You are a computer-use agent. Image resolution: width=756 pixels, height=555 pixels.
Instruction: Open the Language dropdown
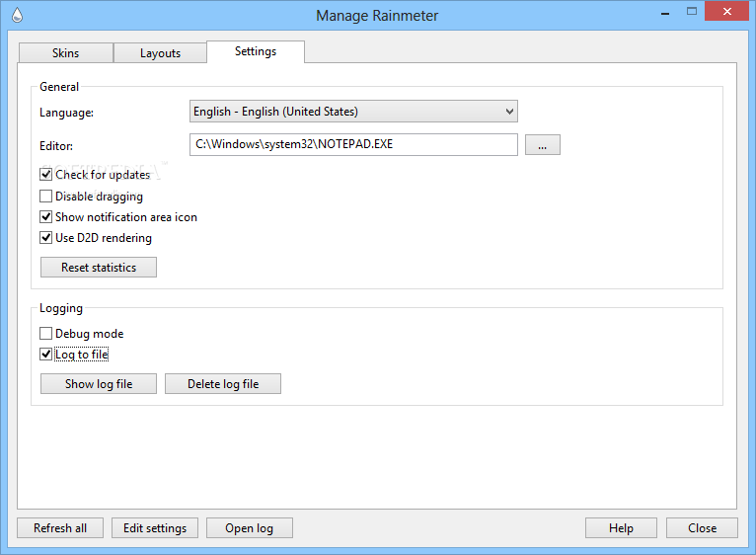pyautogui.click(x=353, y=112)
